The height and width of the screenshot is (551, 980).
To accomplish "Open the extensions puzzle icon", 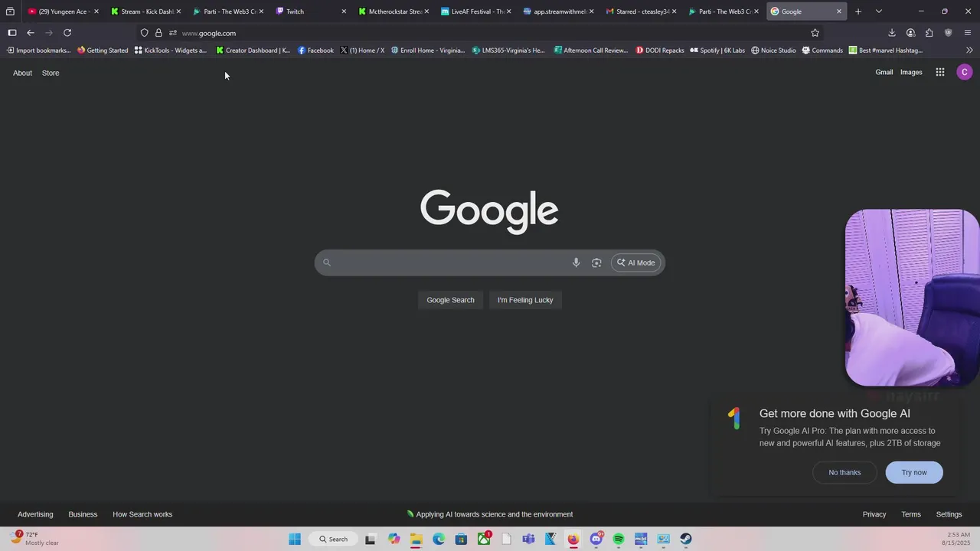I will [x=929, y=33].
